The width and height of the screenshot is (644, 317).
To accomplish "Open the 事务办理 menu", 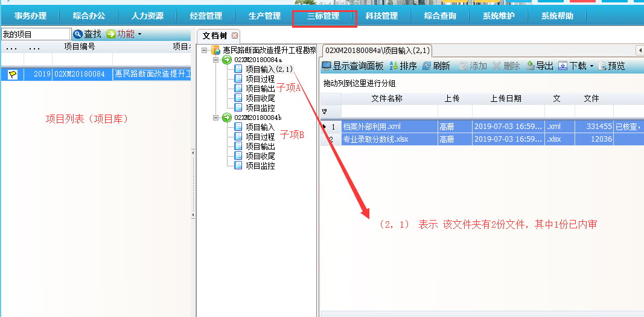I will coord(30,16).
